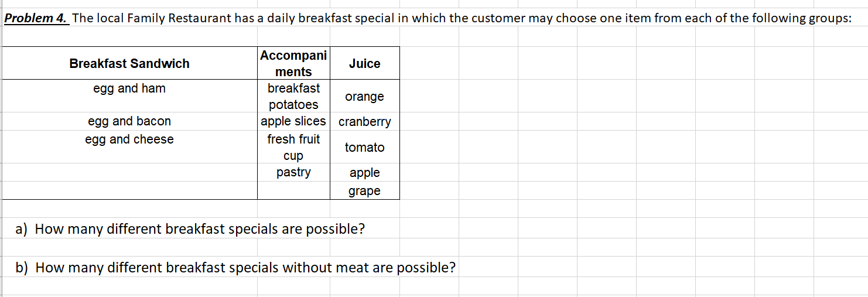Select the 'egg and ham' cell

129,88
